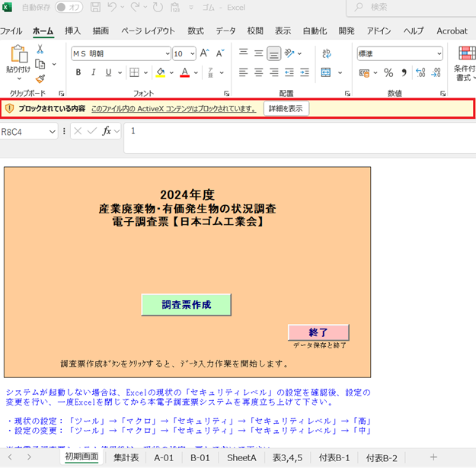The height and width of the screenshot is (468, 476).
Task: Toggle Bold formatting button
Action: pyautogui.click(x=78, y=72)
